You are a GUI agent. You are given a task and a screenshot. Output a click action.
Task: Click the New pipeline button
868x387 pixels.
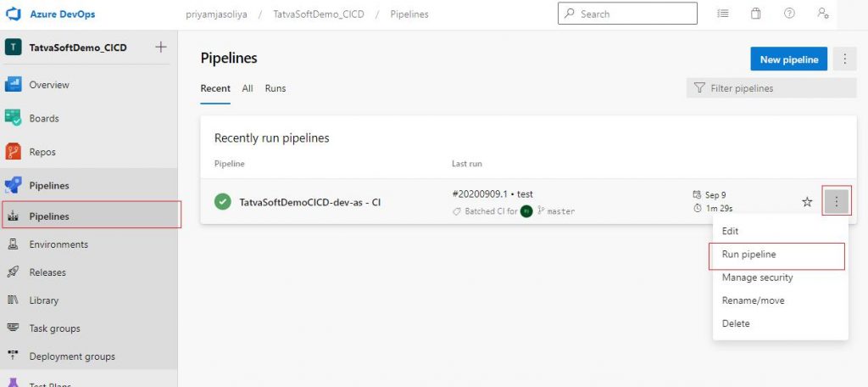click(789, 59)
